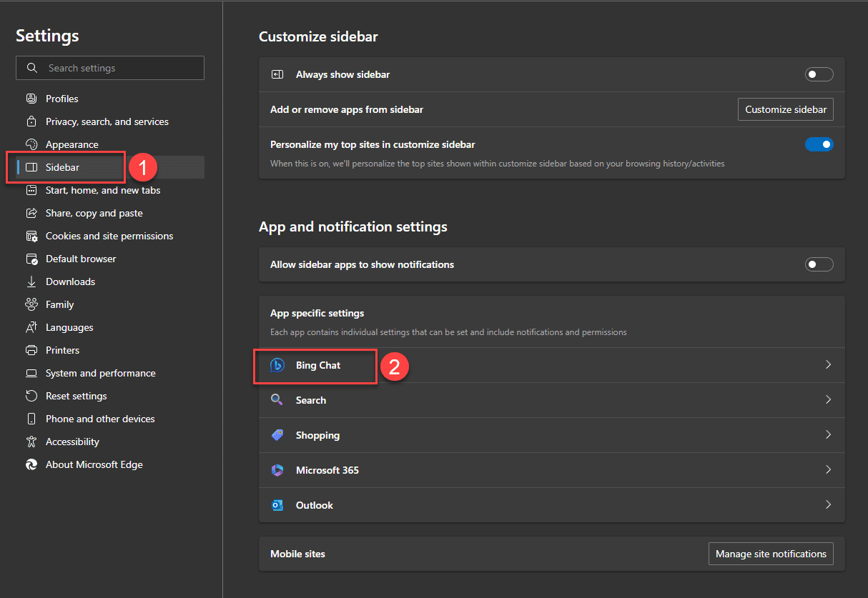868x598 pixels.
Task: Click Manage site notifications button
Action: [770, 554]
